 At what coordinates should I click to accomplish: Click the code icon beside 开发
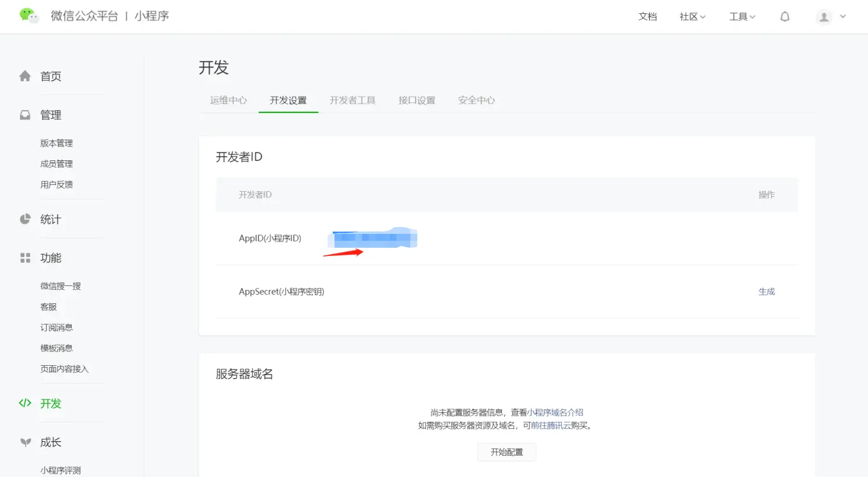(x=25, y=403)
